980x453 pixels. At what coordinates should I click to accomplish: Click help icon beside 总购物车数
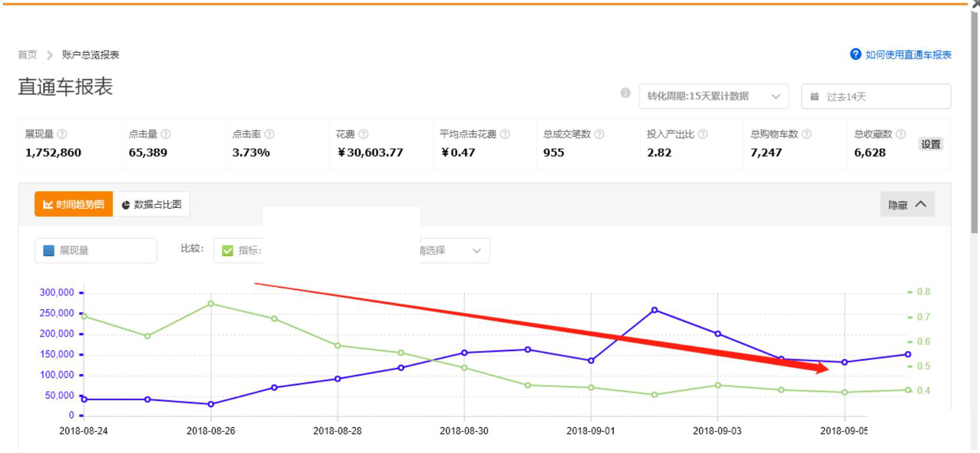pos(807,134)
